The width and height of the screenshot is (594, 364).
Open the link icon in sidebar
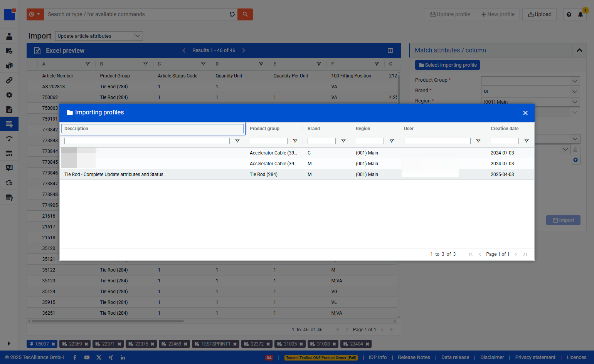tap(9, 80)
